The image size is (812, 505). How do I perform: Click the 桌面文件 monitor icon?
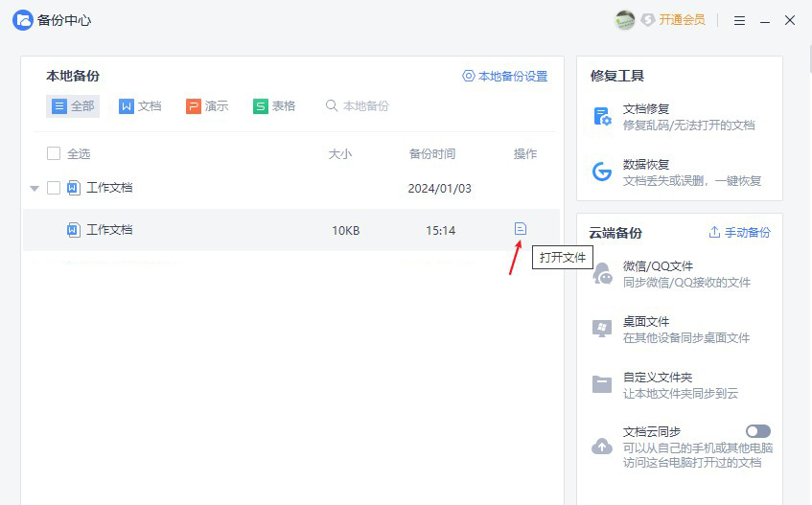tap(602, 329)
